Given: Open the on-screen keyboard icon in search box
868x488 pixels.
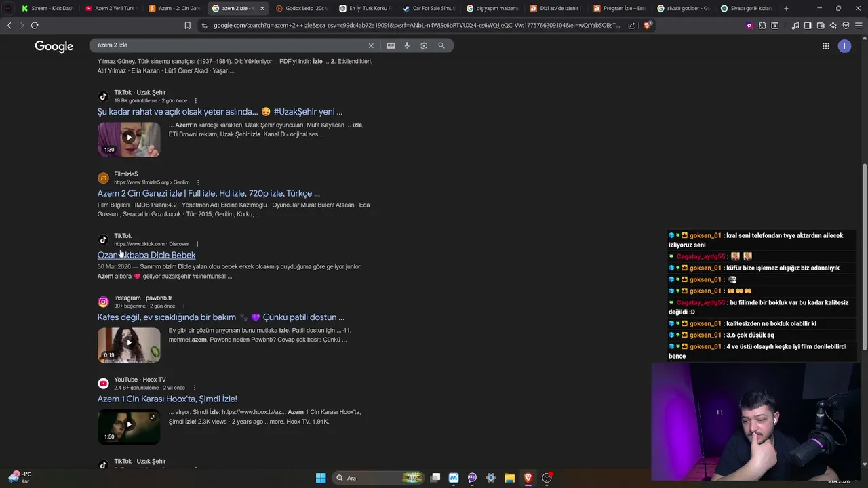Looking at the screenshot, I should 391,45.
